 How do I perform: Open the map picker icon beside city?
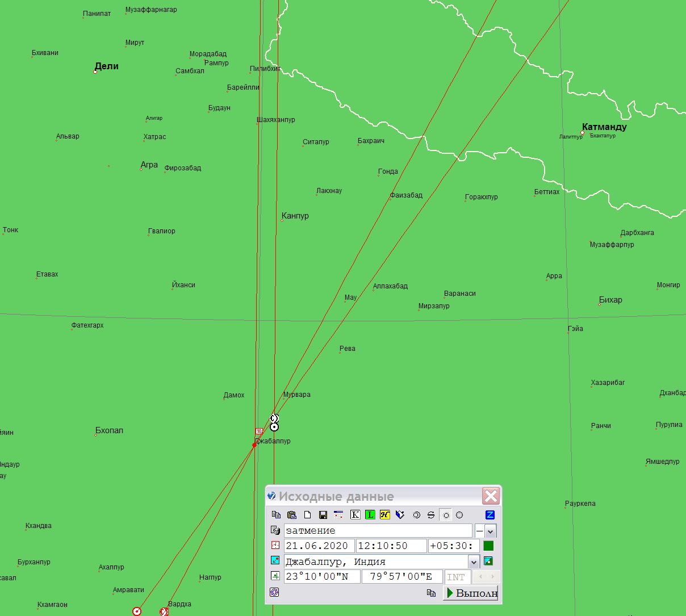tap(488, 561)
